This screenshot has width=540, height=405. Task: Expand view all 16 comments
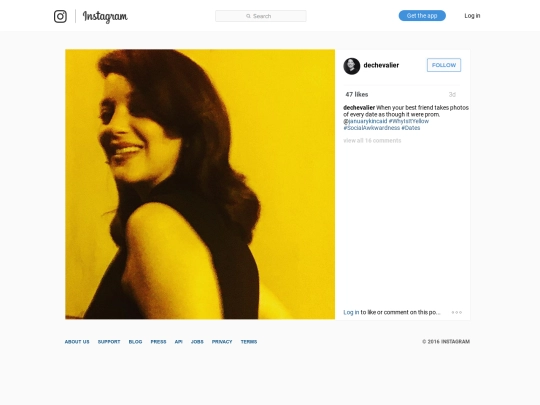pos(372,141)
